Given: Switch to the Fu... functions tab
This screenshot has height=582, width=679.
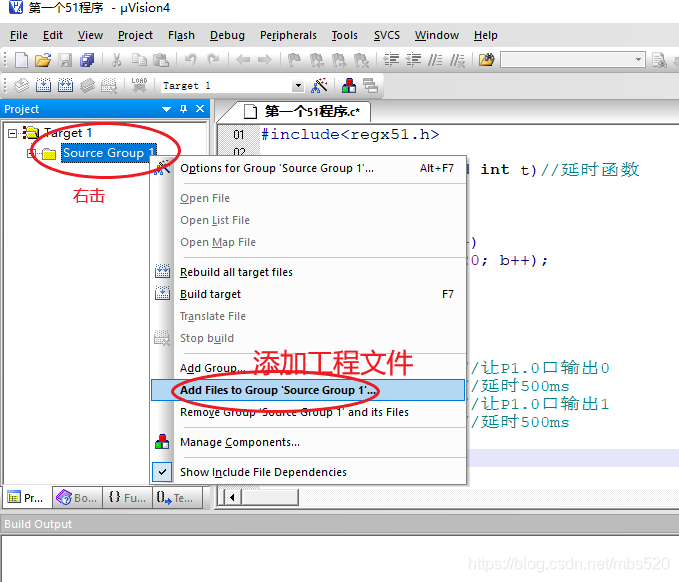Looking at the screenshot, I should 128,498.
